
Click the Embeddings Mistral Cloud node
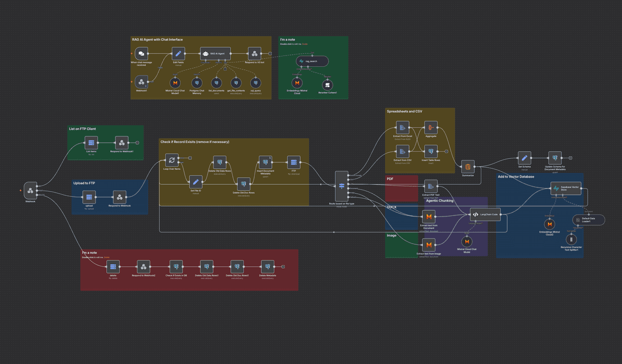point(297,83)
